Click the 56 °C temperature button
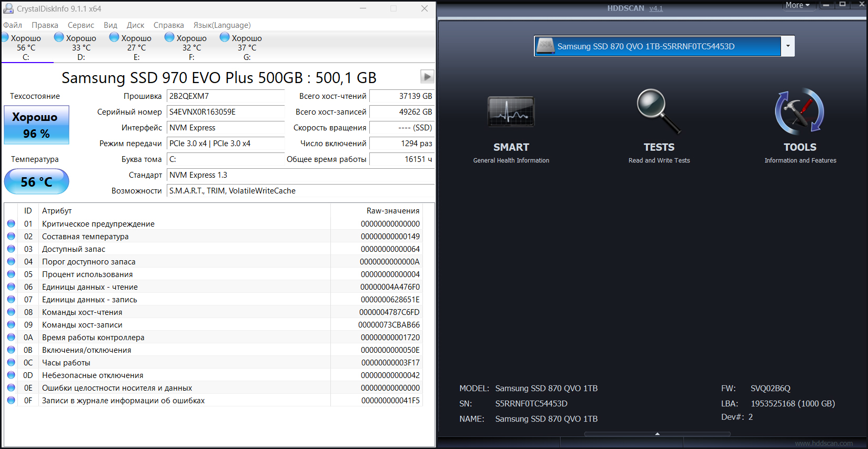 [36, 182]
